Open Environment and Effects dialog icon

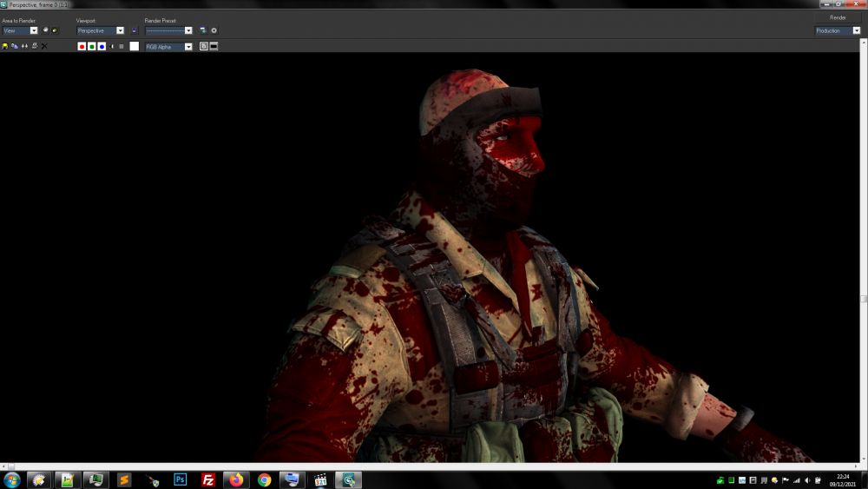214,30
